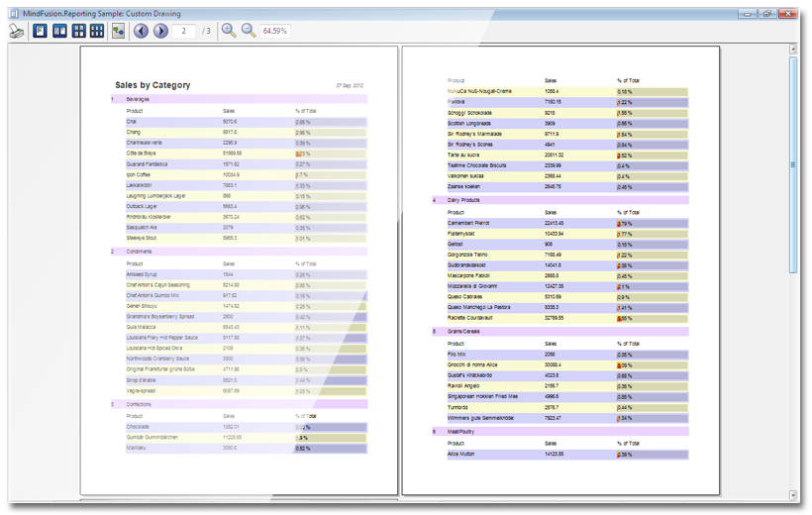Click the Print report icon
The width and height of the screenshot is (812, 515).
point(16,32)
